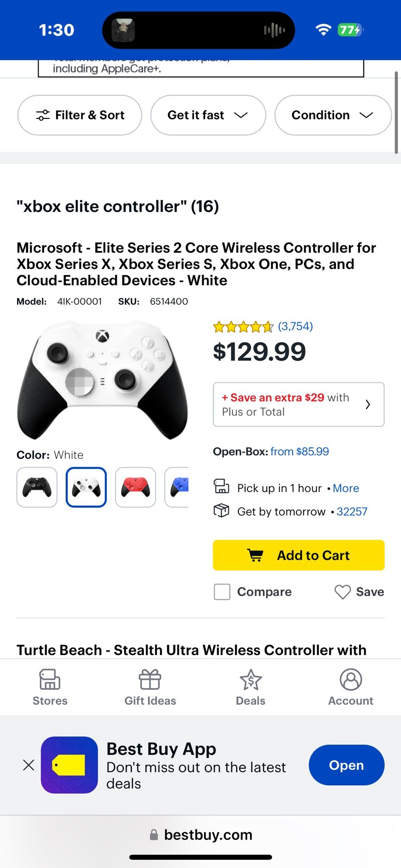Tap the shipping box icon
401x868 pixels.
tap(221, 511)
